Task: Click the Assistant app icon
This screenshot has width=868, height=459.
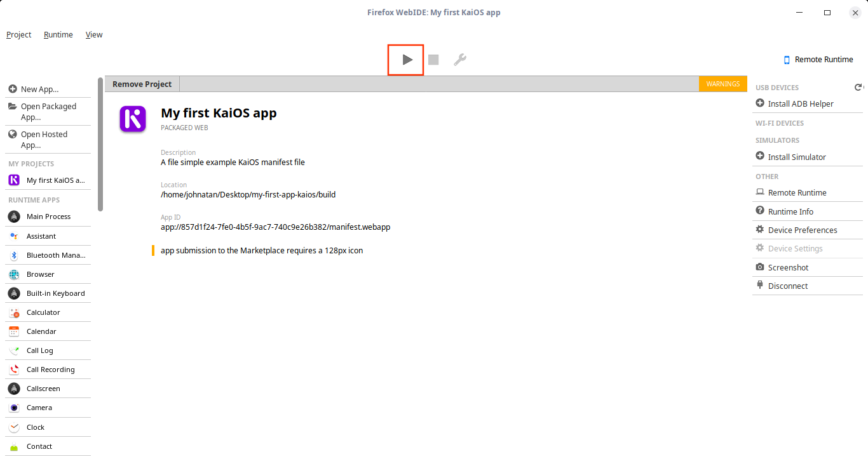Action: point(14,236)
